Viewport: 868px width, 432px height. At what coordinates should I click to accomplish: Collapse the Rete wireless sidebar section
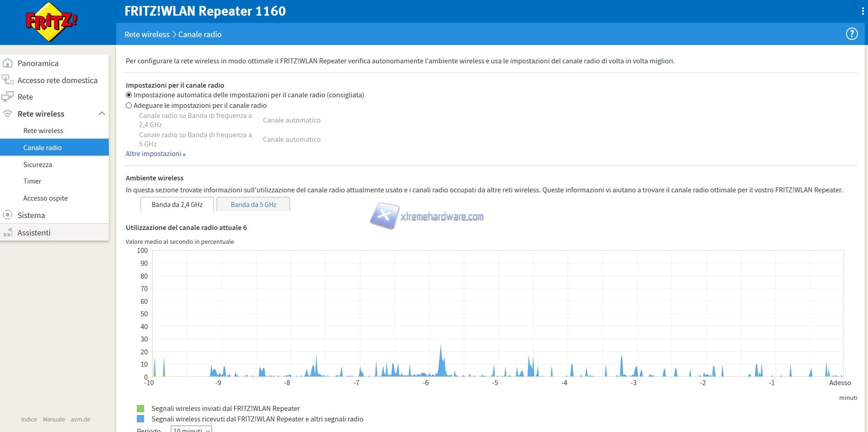click(x=102, y=114)
